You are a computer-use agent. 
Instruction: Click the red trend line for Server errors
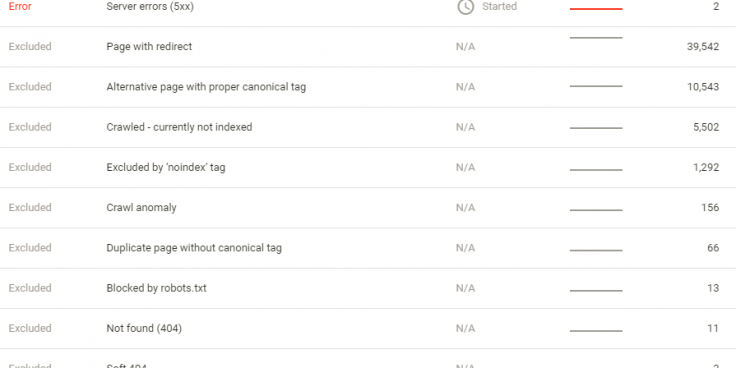click(596, 8)
